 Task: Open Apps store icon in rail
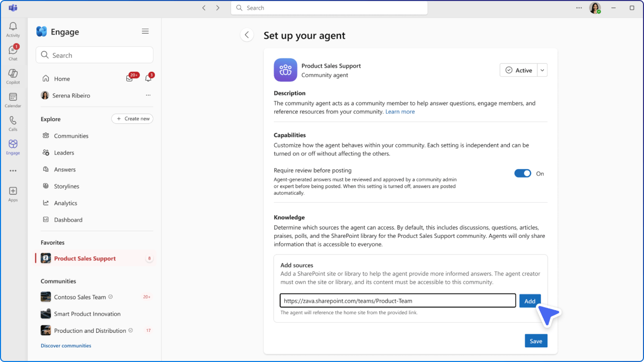[x=13, y=194]
